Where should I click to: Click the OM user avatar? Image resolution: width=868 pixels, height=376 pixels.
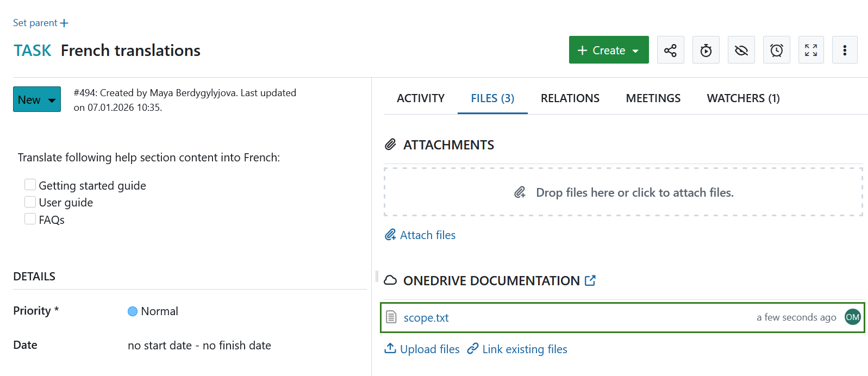(853, 317)
